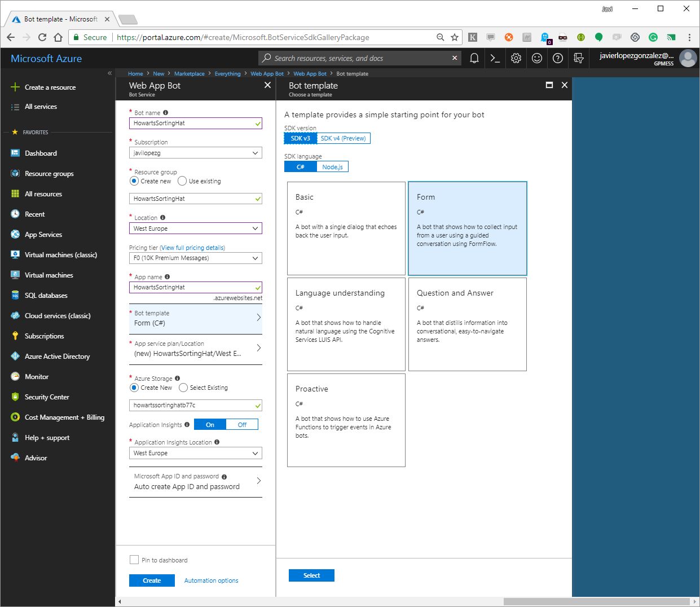
Task: Open the Automation options link
Action: 211,580
